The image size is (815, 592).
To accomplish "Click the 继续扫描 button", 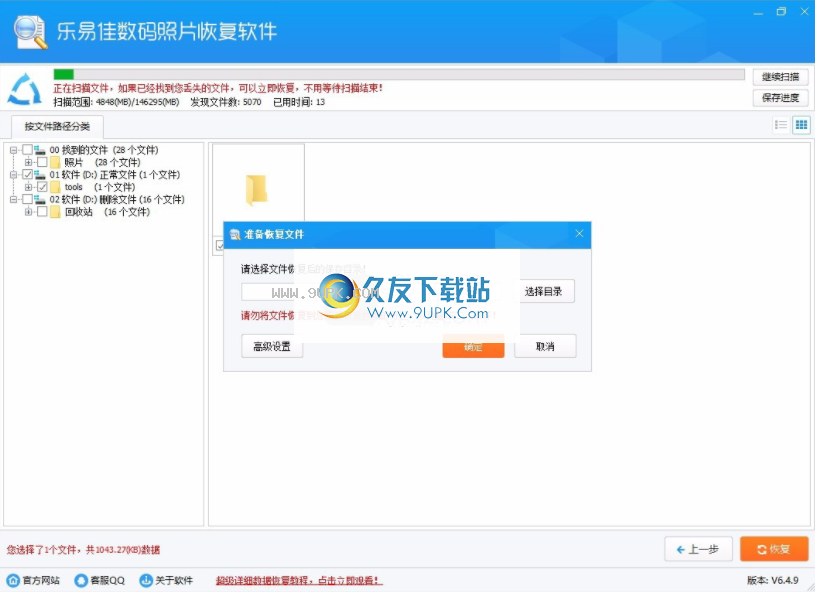I will (x=780, y=77).
